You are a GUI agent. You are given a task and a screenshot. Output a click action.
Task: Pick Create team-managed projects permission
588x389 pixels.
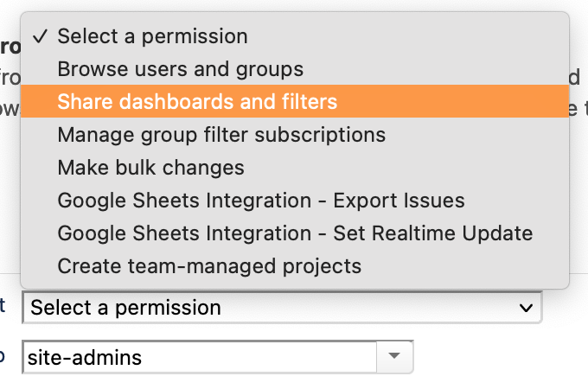[209, 266]
